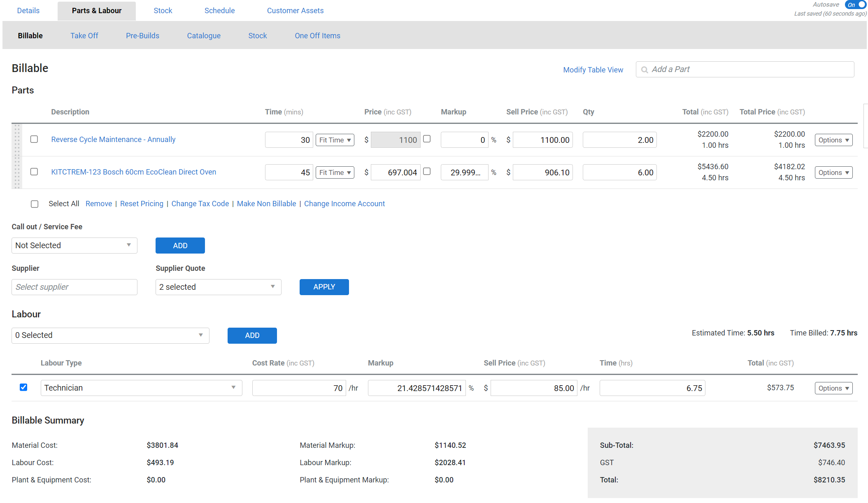Select the Stock sub-tab under Parts & Labour
The height and width of the screenshot is (503, 868).
point(258,36)
